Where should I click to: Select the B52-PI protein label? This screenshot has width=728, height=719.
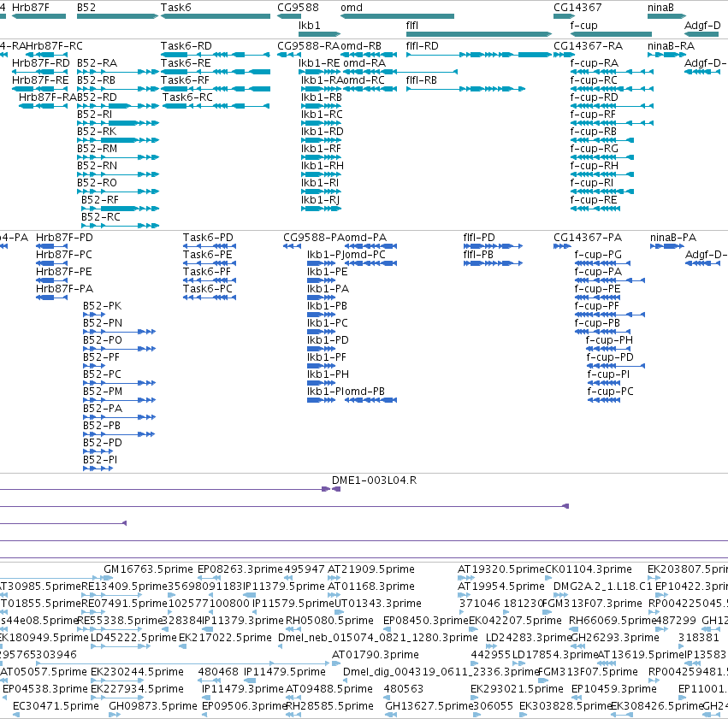pos(100,460)
